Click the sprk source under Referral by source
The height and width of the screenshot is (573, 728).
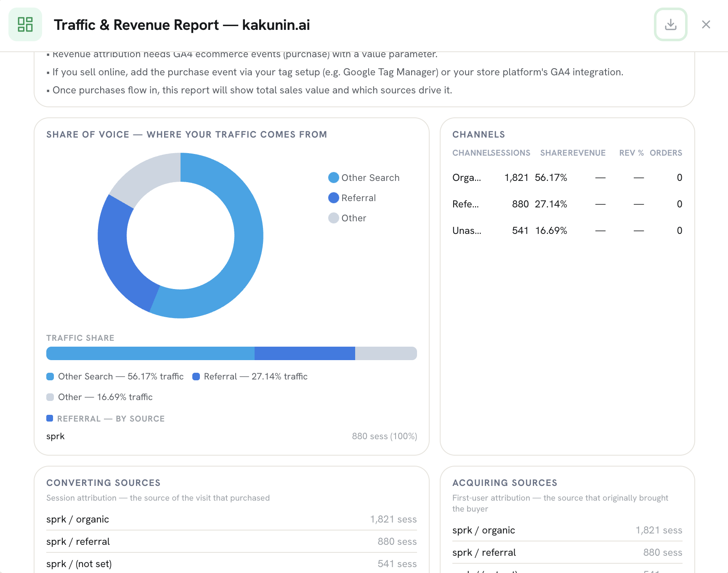tap(56, 436)
